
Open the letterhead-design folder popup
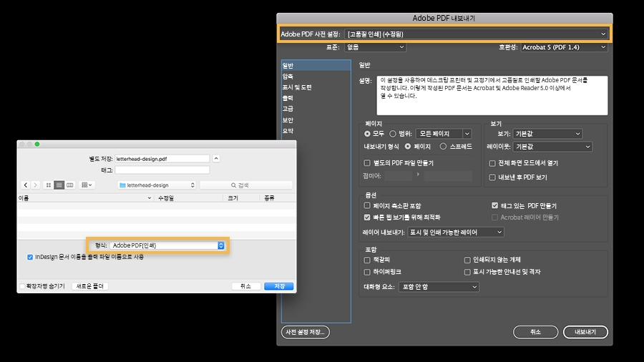(x=157, y=185)
